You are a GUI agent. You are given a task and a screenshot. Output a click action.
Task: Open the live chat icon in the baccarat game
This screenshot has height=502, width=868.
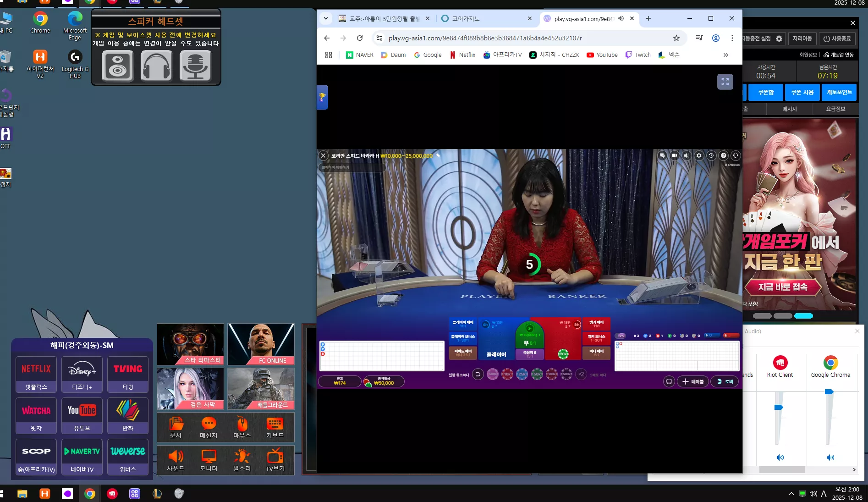point(662,155)
